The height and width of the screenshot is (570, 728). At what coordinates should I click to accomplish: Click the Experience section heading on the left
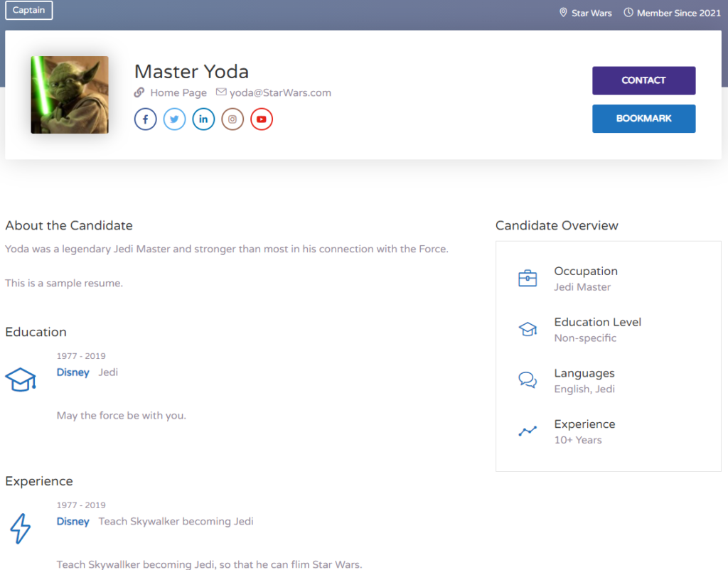pos(39,481)
